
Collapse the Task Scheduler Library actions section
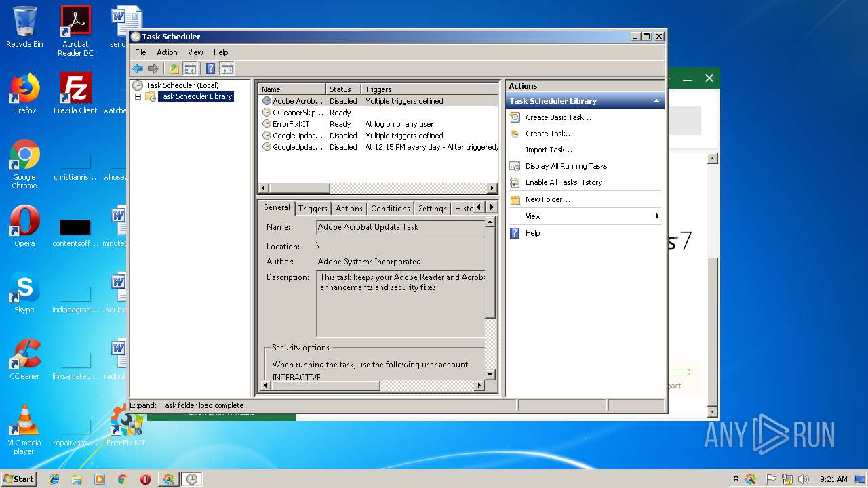(656, 101)
